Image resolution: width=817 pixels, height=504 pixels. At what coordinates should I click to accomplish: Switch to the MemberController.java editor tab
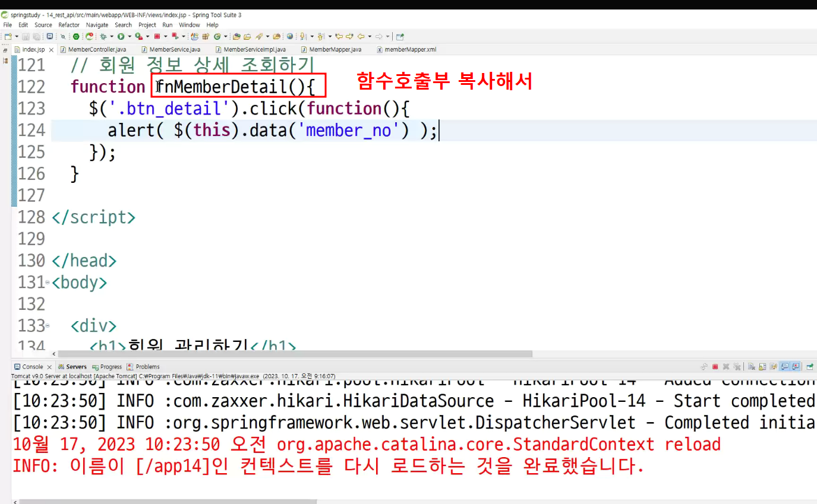pos(93,50)
